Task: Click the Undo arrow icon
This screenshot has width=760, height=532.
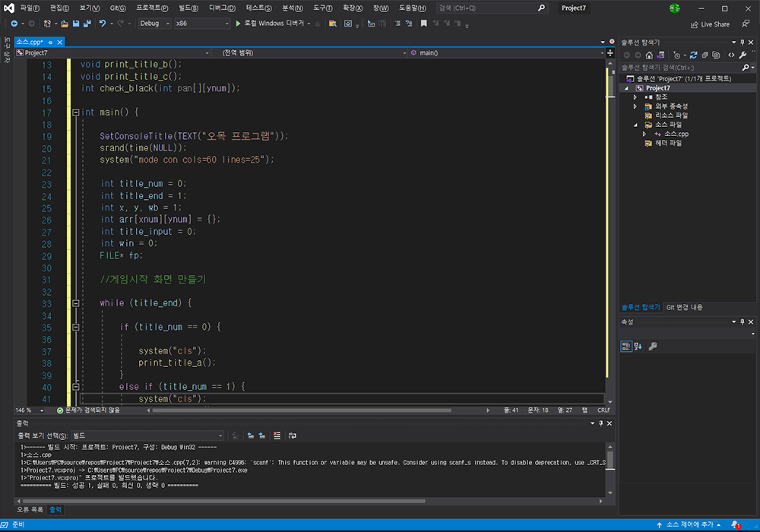Action: pos(103,24)
